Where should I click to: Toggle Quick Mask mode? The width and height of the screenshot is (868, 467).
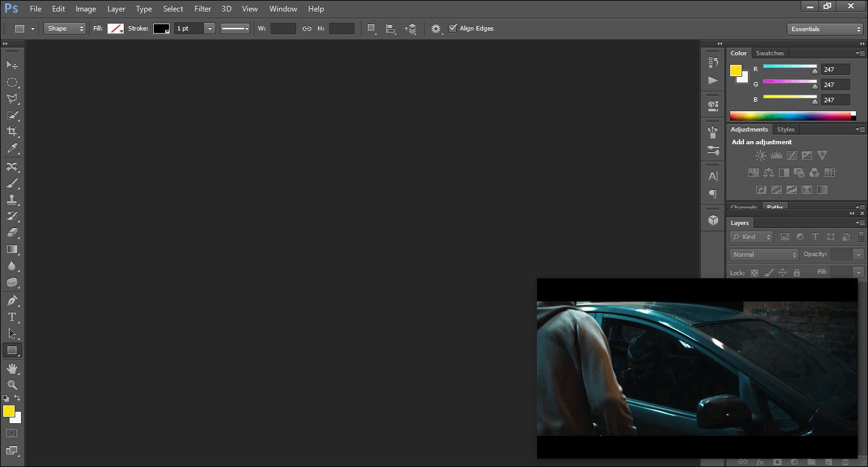click(12, 433)
